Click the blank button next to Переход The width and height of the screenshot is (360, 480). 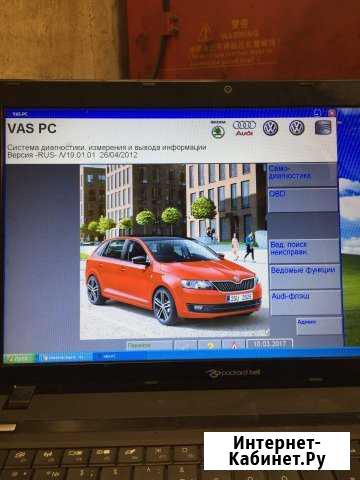[185, 346]
